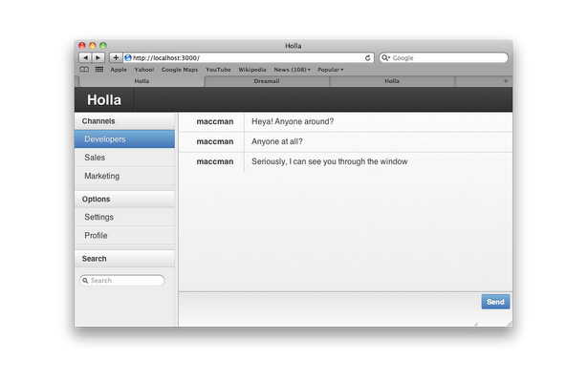Click the site globe icon in address bar
Viewport: 588px width, 382px height.
tap(128, 57)
